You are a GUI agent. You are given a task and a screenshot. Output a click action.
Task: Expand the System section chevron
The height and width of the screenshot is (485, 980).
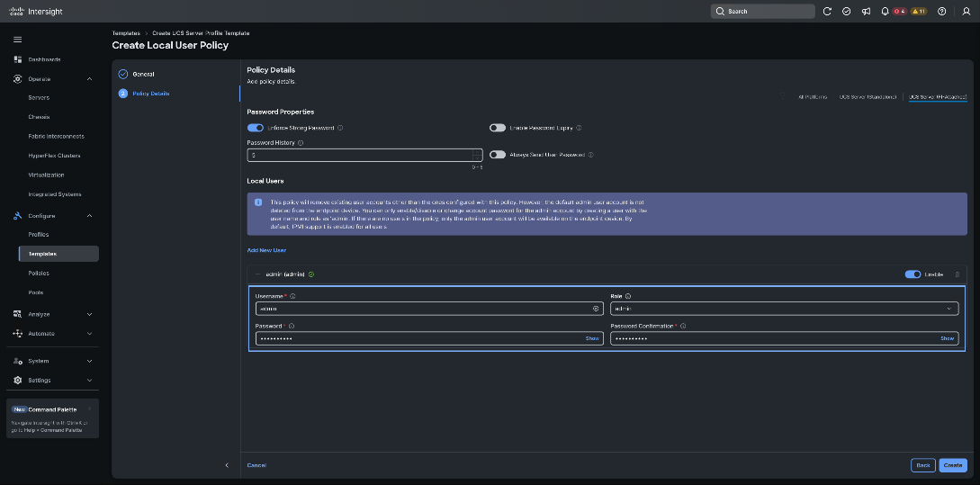click(89, 361)
